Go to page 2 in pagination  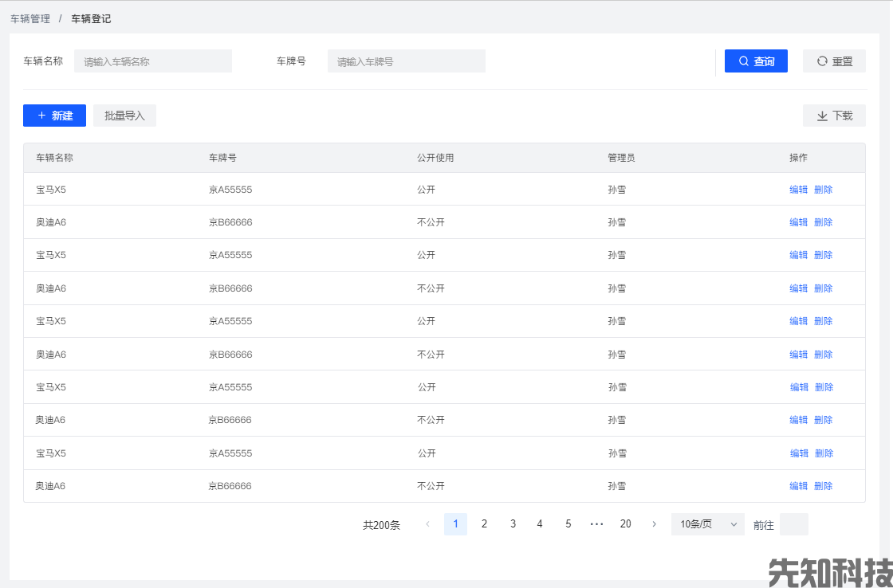coord(484,524)
